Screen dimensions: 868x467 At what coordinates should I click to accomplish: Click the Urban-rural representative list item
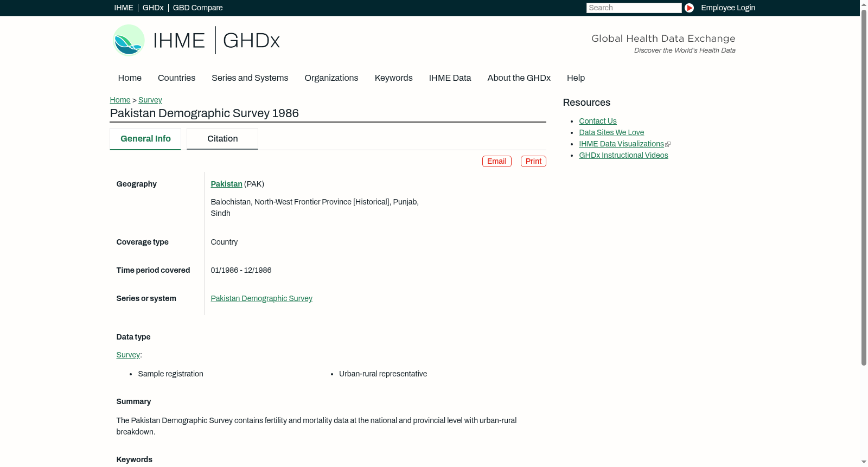tap(383, 374)
